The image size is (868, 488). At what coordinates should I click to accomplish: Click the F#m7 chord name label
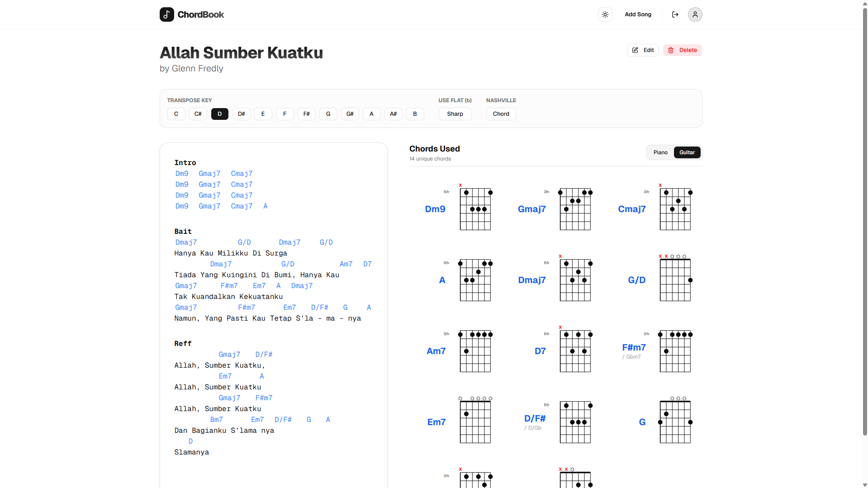point(634,347)
